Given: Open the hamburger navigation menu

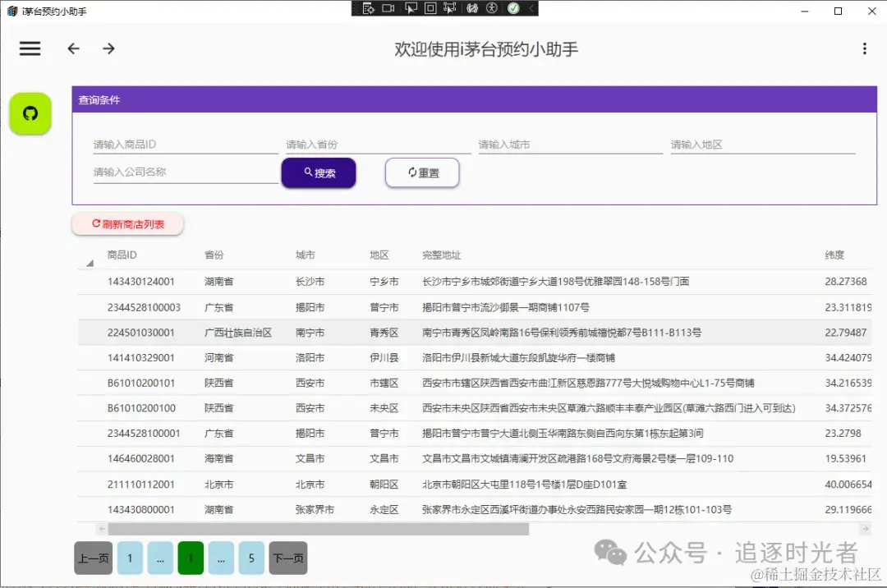Looking at the screenshot, I should pyautogui.click(x=30, y=48).
